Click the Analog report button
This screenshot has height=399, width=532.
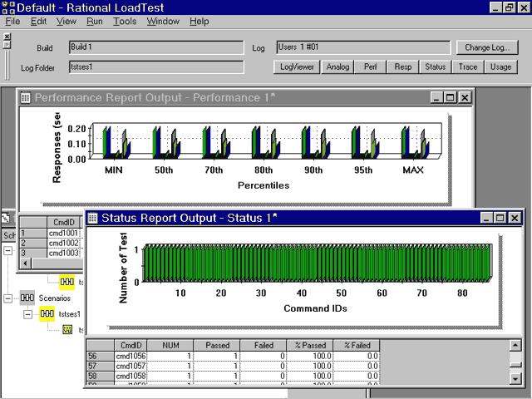(x=337, y=66)
